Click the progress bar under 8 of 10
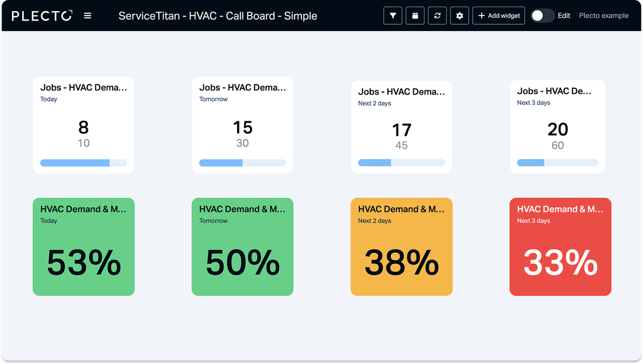 (83, 163)
